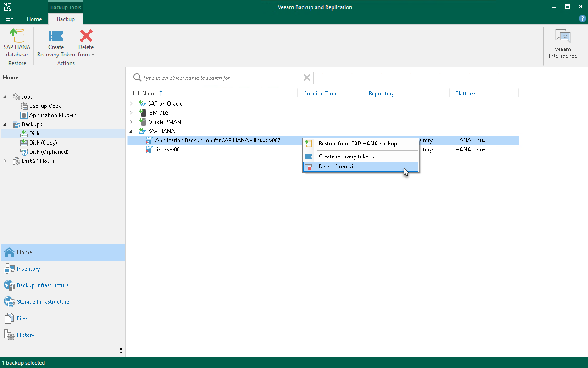Sort by the Creation Time column
The width and height of the screenshot is (588, 368).
tap(320, 94)
